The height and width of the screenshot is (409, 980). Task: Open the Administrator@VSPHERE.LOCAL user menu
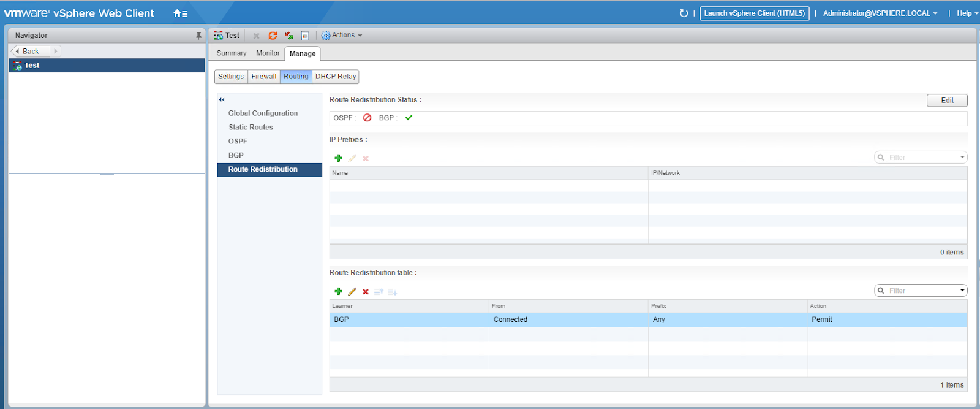click(x=880, y=13)
